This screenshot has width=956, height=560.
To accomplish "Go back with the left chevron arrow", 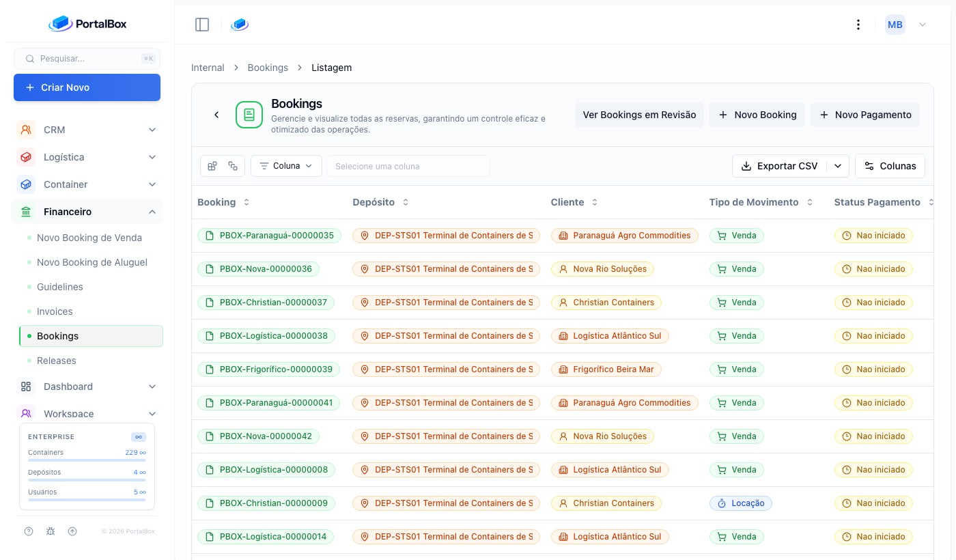I will (x=216, y=115).
